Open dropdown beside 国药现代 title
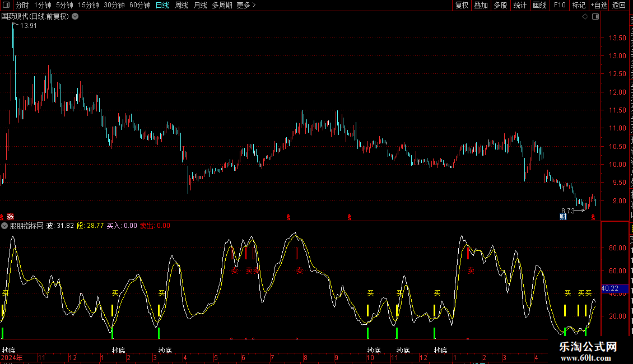Screen dimensions: 633x364 (75, 17)
